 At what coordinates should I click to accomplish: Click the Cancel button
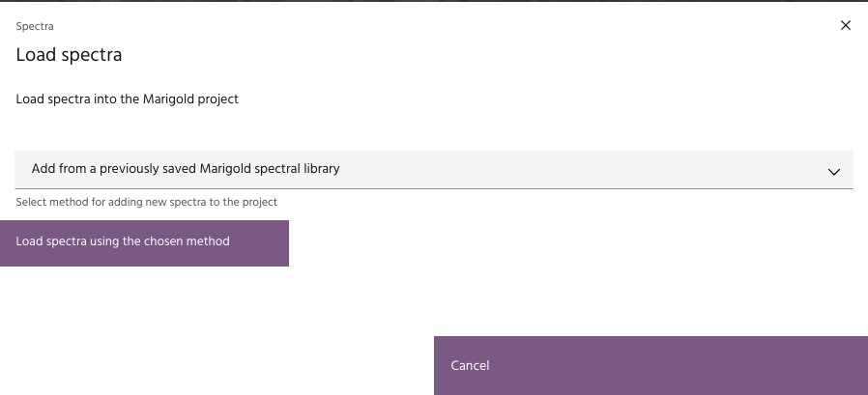click(x=651, y=365)
